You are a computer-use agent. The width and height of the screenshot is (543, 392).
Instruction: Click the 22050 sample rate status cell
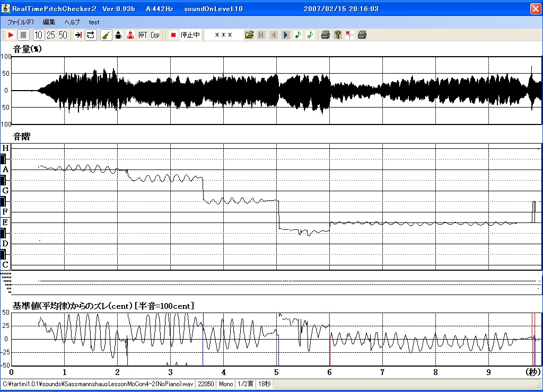206,384
